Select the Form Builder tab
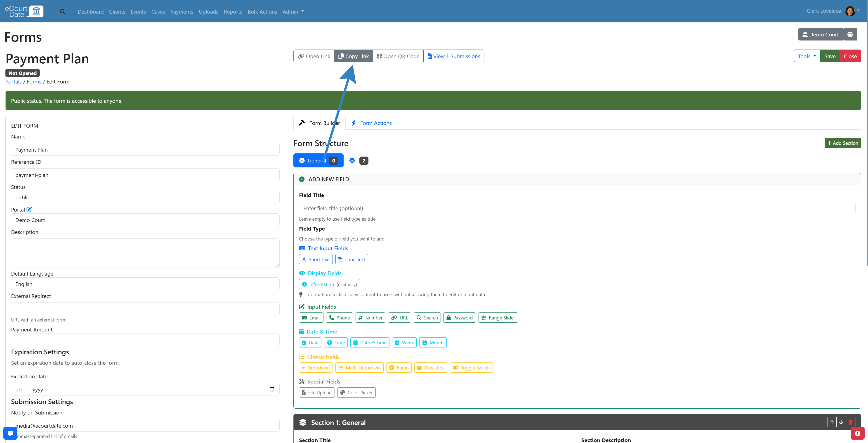The image size is (868, 443). pos(319,123)
